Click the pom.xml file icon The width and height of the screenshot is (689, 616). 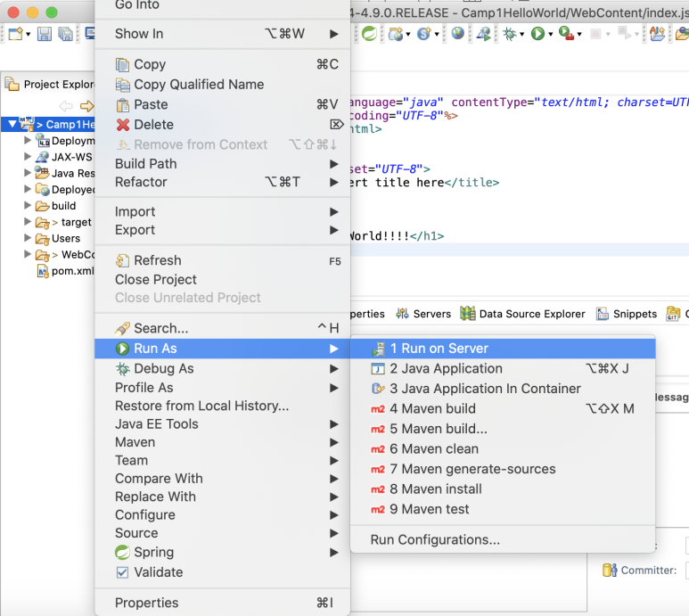coord(43,271)
